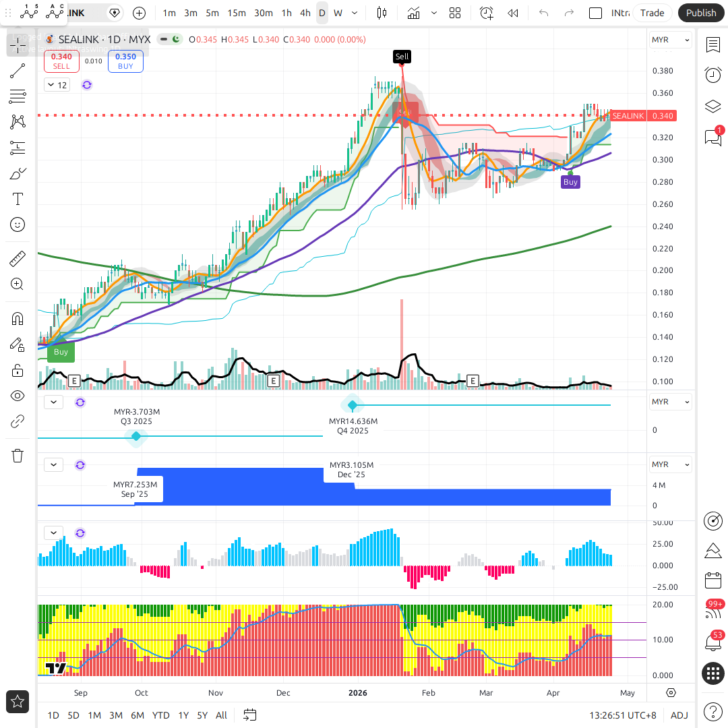Open the calendar icon in right sidebar
The width and height of the screenshot is (728, 728).
(x=712, y=580)
